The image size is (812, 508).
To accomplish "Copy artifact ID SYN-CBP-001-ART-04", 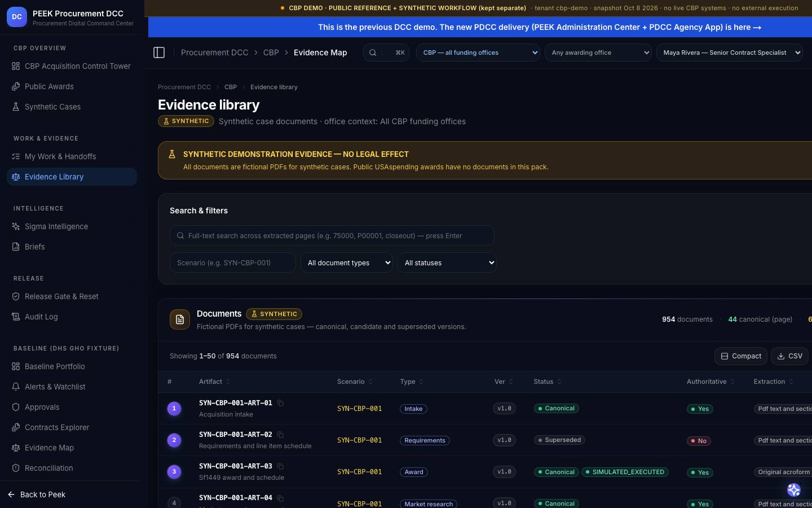I will pos(280,498).
